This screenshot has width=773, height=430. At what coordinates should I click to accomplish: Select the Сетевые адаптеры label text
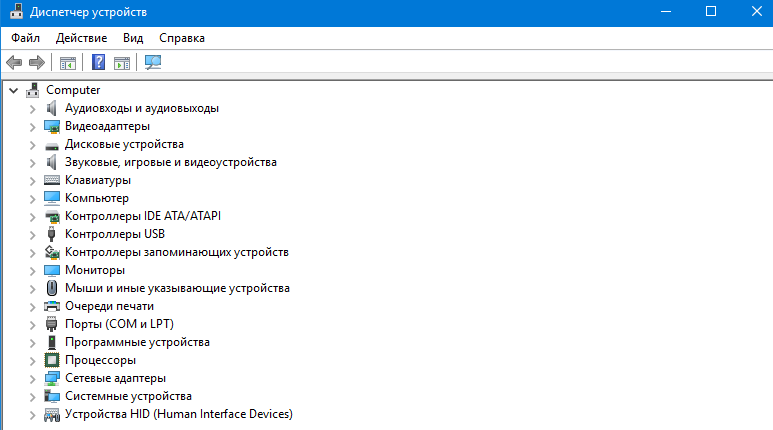(115, 378)
